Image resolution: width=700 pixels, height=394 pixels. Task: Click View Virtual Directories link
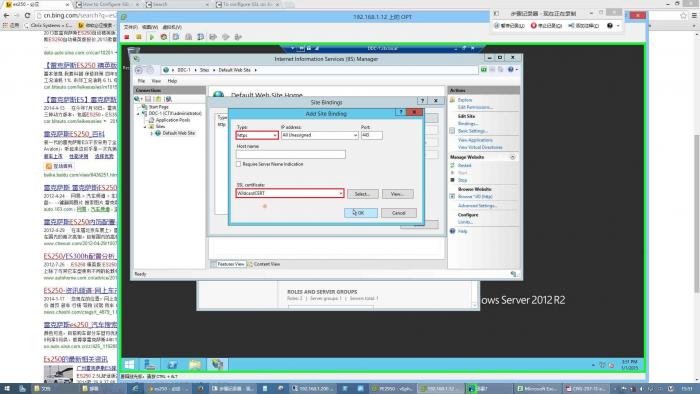coord(480,147)
